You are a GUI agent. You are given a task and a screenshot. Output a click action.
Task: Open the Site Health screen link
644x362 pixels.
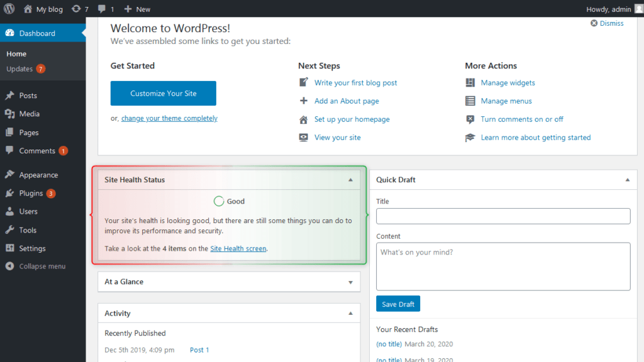coord(238,248)
